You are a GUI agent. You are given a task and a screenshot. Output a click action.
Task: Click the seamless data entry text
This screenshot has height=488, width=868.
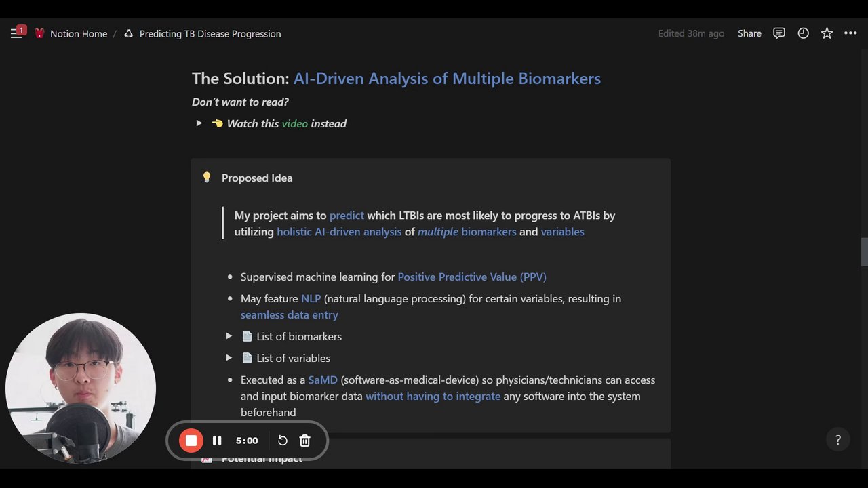click(x=289, y=314)
